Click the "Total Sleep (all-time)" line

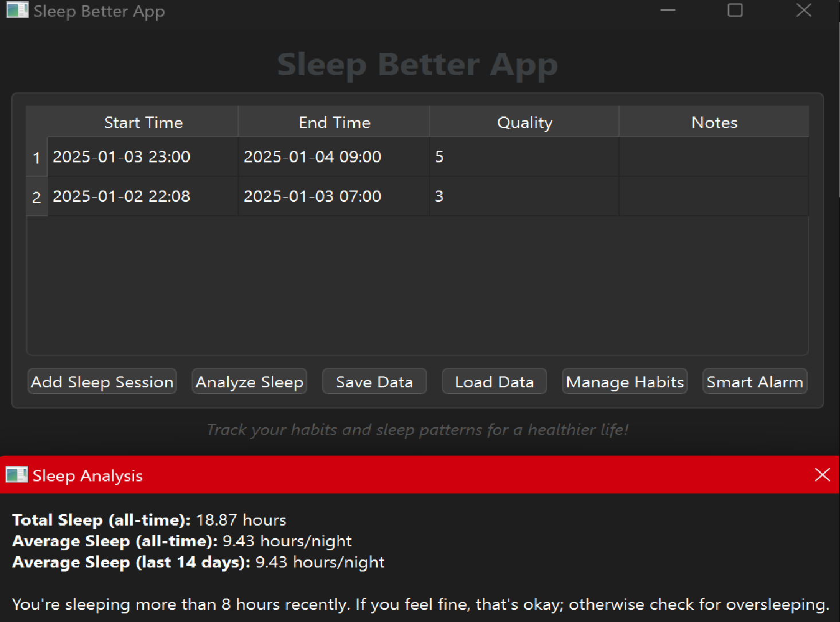pos(149,520)
